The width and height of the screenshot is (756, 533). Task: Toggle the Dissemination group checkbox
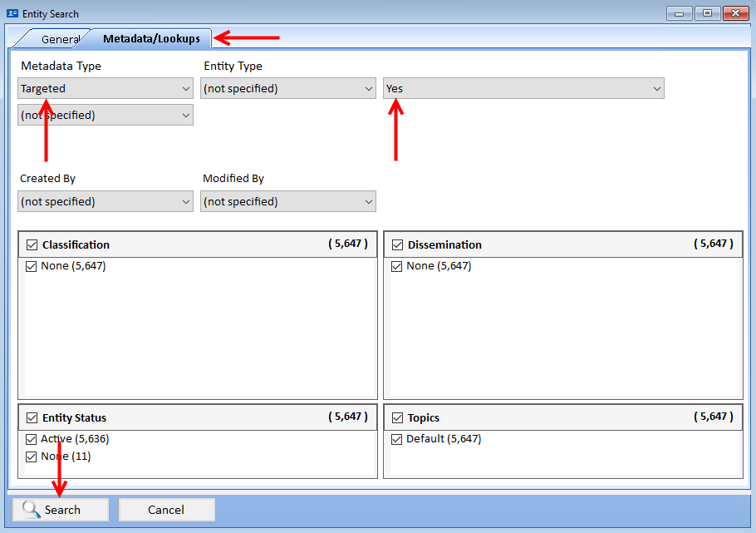tap(396, 244)
